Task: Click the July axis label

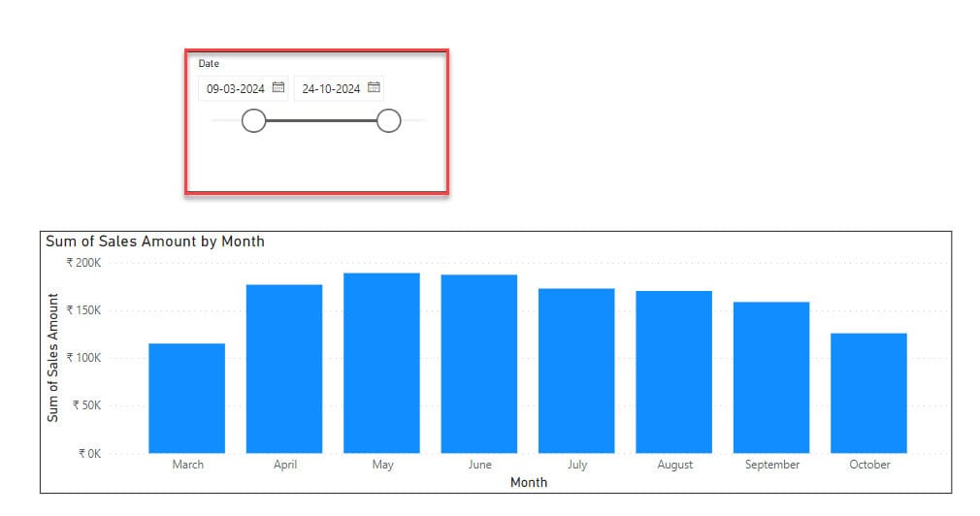Action: [x=577, y=465]
